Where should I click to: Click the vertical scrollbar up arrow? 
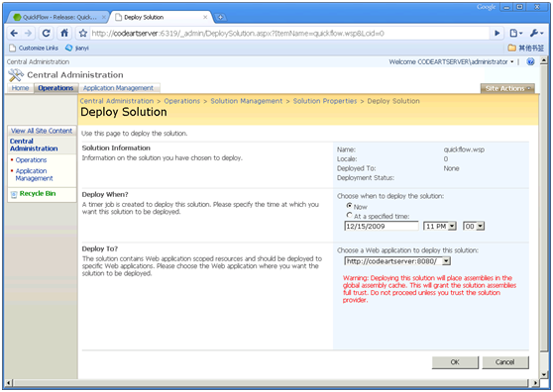[543, 61]
